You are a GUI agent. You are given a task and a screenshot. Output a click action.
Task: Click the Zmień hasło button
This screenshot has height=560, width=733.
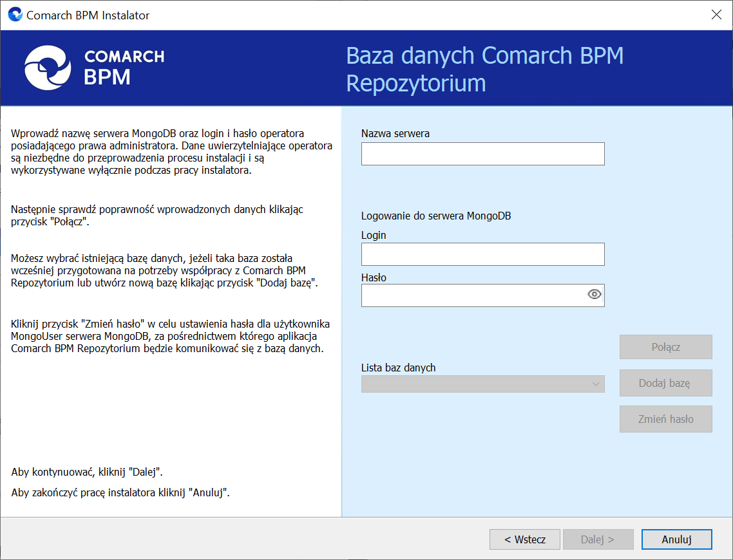(665, 419)
